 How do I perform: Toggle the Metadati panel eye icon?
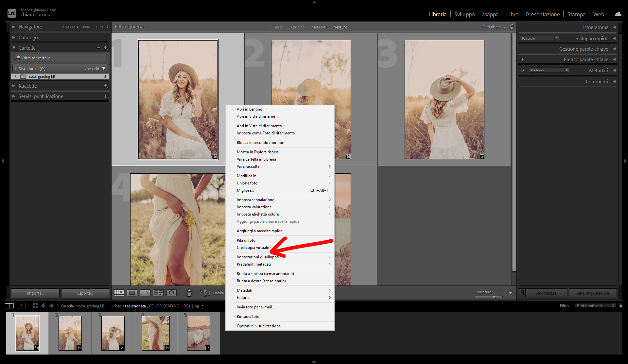tap(522, 70)
